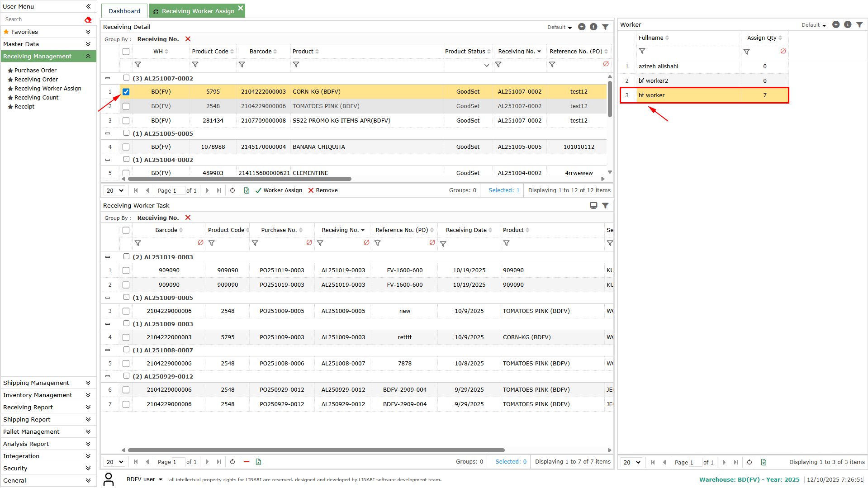Open Receiving Count from the sidebar
The height and width of the screenshot is (488, 868).
[x=36, y=98]
